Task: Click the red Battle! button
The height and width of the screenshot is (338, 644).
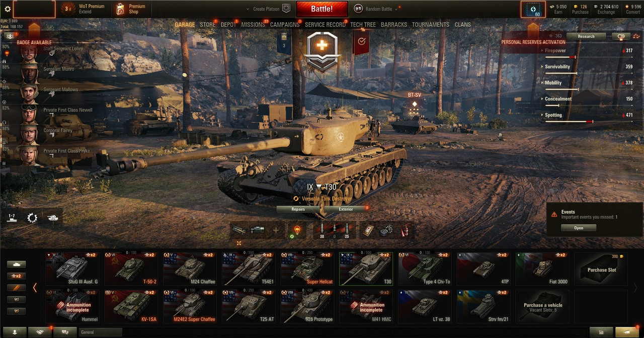Action: tap(322, 9)
